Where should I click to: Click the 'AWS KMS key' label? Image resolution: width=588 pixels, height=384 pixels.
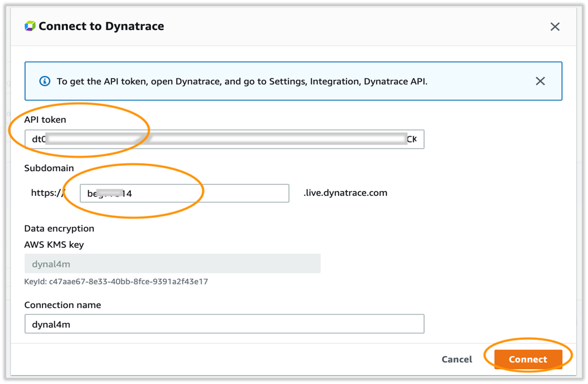[x=54, y=245]
